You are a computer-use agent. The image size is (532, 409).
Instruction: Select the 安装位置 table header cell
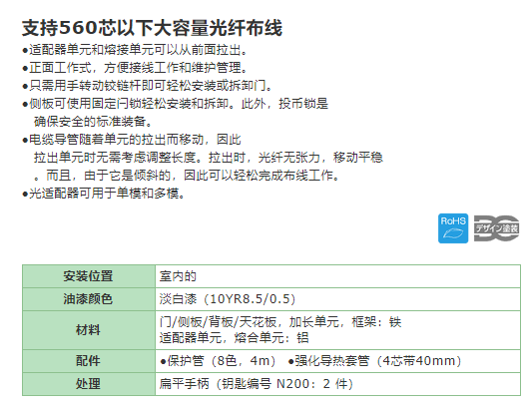89,276
